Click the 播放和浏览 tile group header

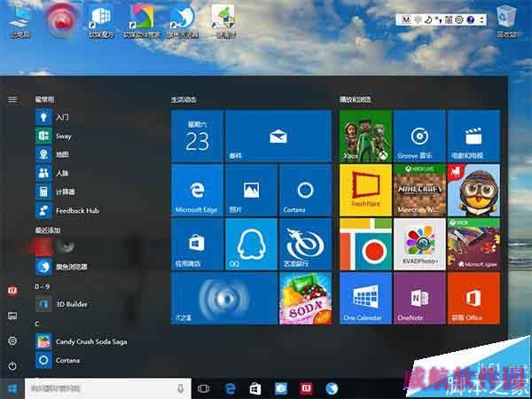pos(356,99)
